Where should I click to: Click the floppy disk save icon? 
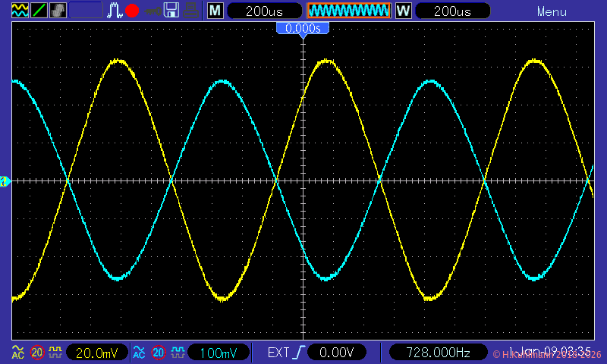pyautogui.click(x=172, y=11)
